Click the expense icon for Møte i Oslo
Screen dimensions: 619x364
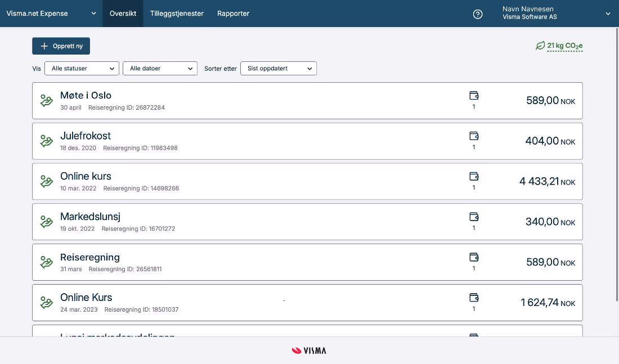click(46, 101)
